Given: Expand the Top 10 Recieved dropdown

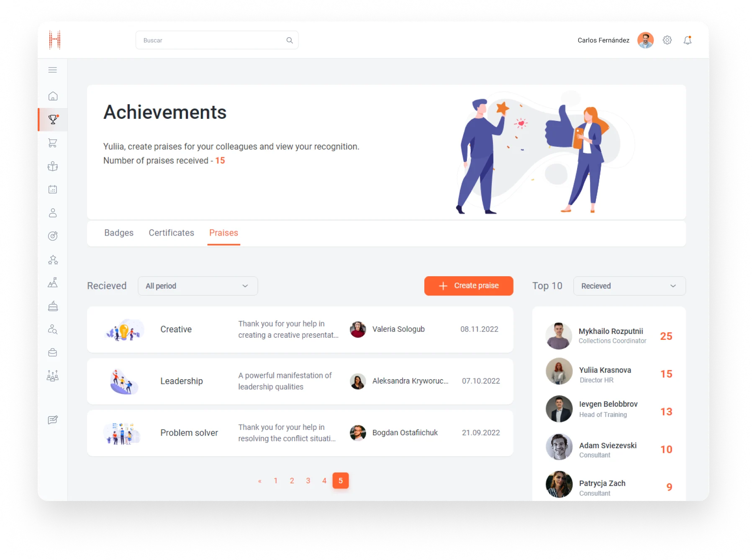Looking at the screenshot, I should [629, 286].
